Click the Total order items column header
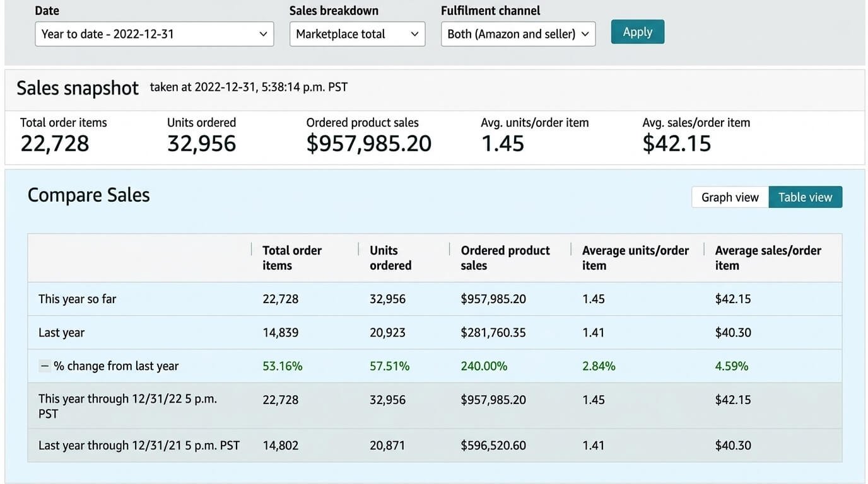Screen dimensions: 868x484 coord(292,258)
